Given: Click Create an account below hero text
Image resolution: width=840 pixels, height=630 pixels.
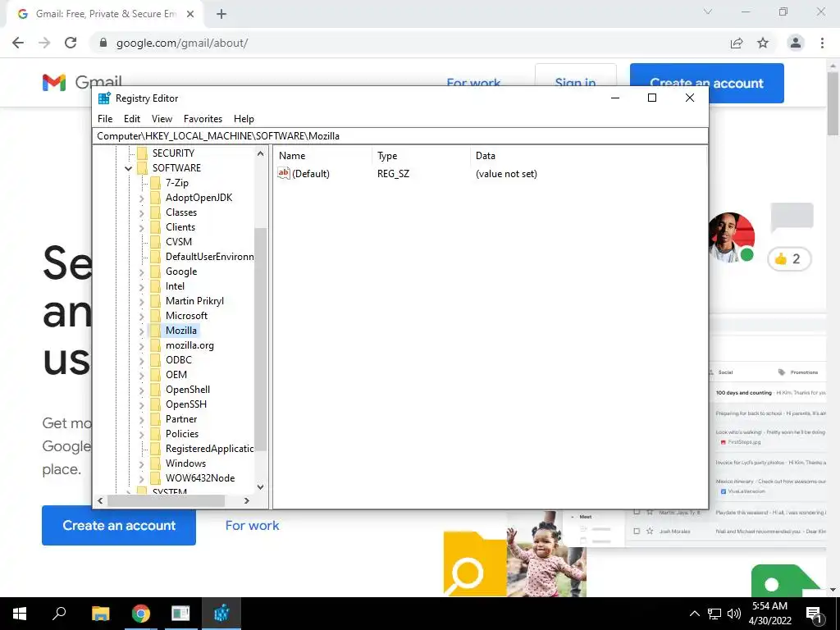Looking at the screenshot, I should click(119, 526).
